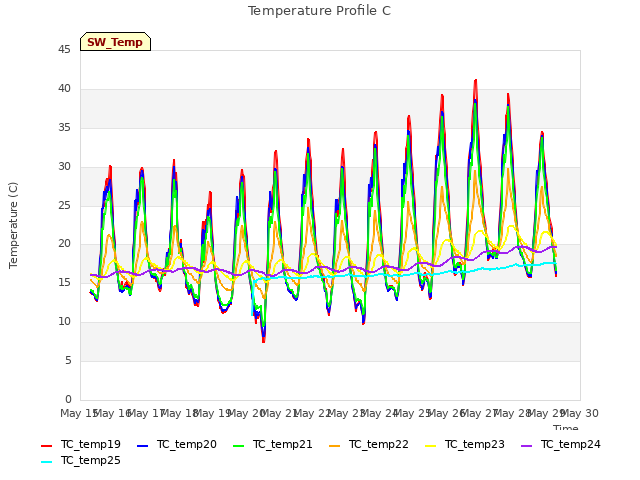Click the red TC_temp19 legend swatch
The image size is (640, 480).
(x=47, y=446)
